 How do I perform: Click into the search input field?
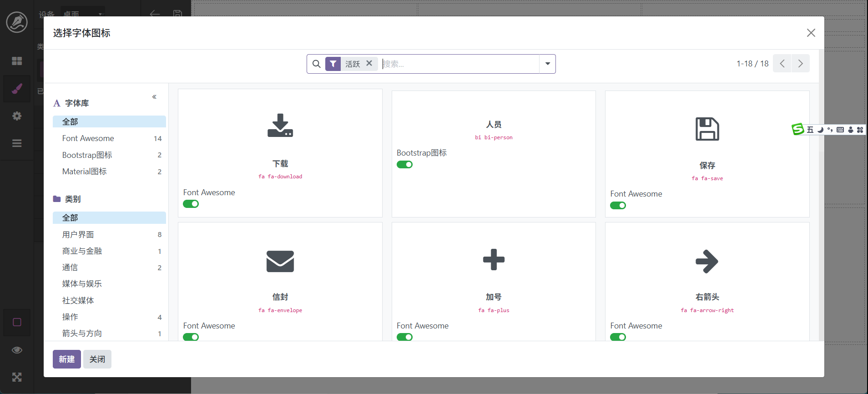[x=459, y=64]
